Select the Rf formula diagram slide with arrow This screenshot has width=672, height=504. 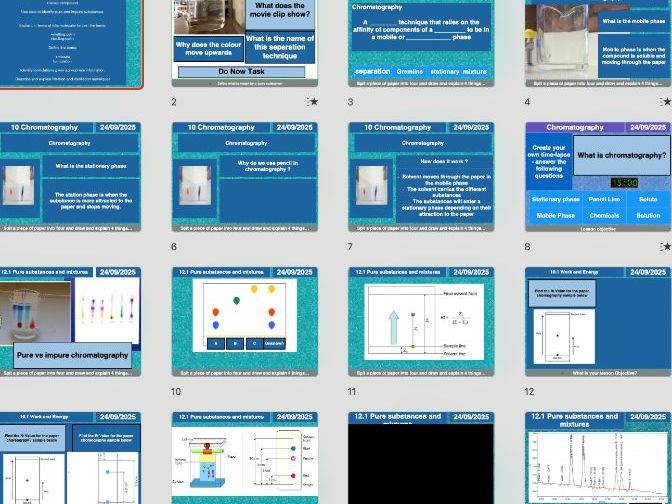[421, 321]
